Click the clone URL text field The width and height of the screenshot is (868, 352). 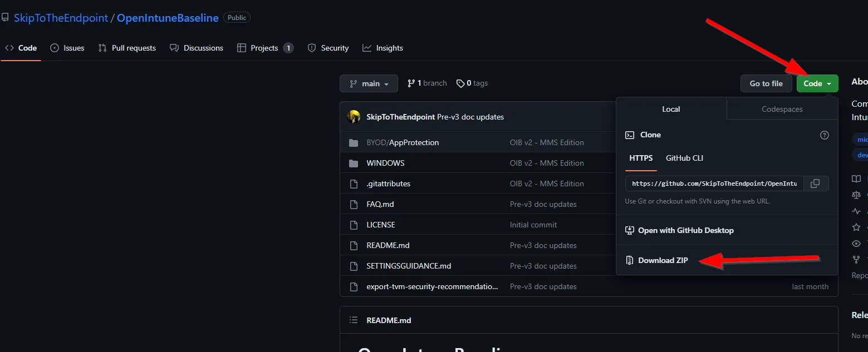coord(714,184)
